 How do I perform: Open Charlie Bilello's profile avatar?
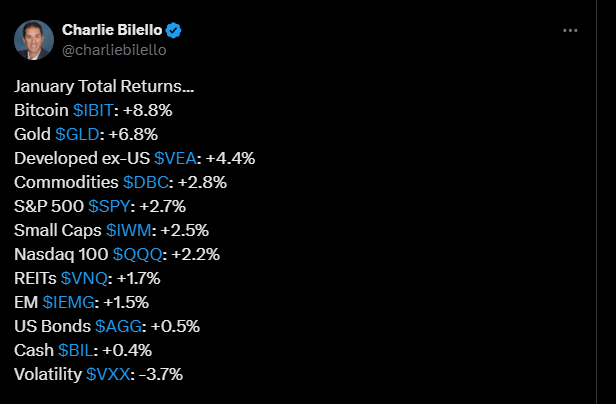click(34, 40)
